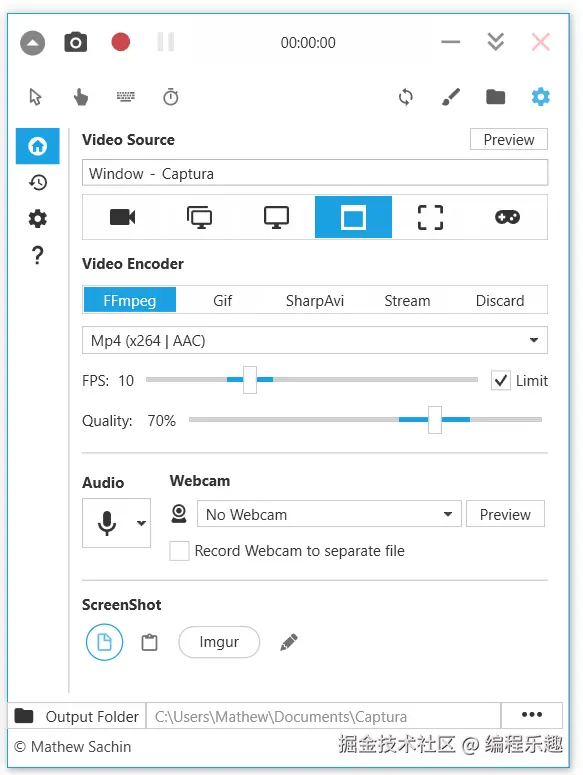
Task: Choose the SharpAvi encoder tab
Action: (x=315, y=300)
